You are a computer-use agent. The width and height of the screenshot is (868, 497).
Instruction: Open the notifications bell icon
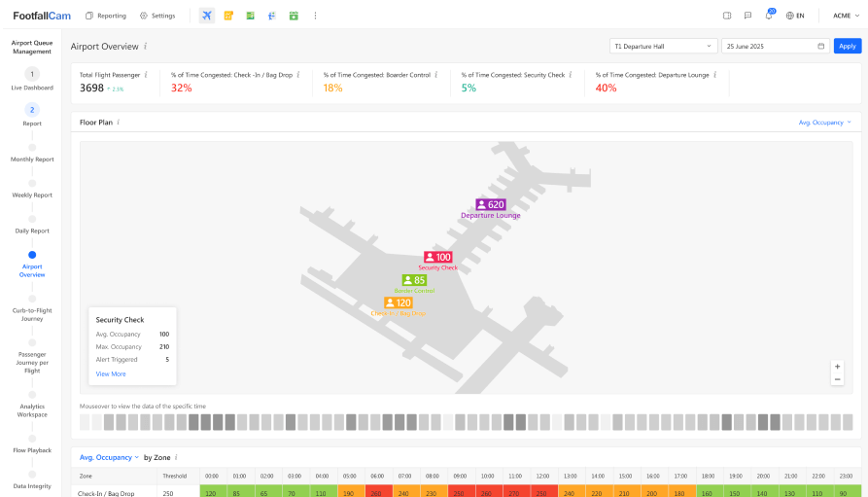[769, 16]
